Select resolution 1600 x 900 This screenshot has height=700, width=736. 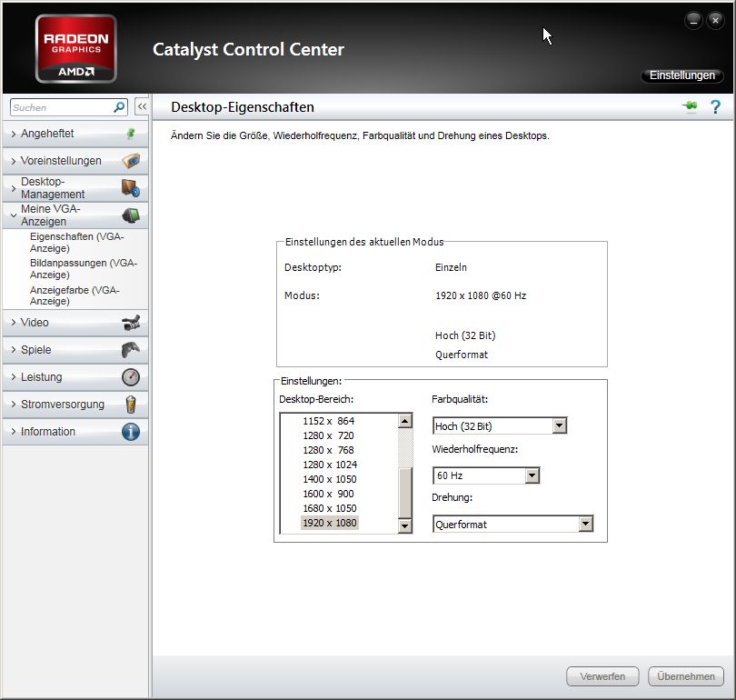[x=329, y=494]
